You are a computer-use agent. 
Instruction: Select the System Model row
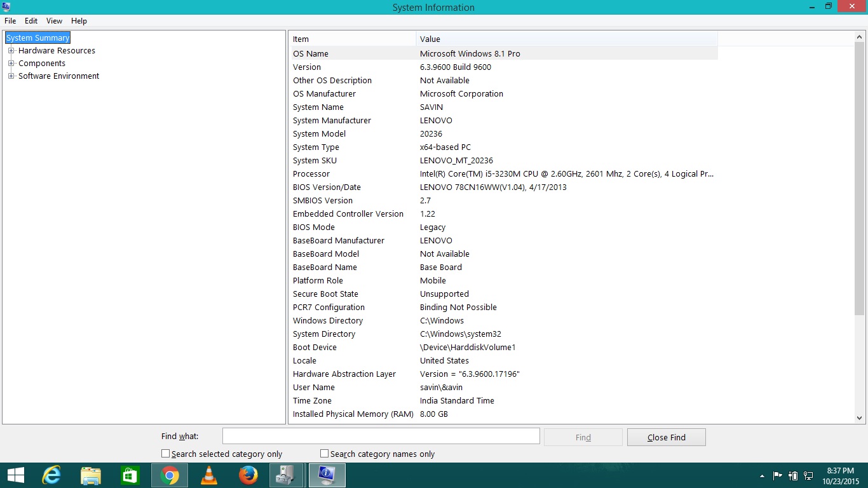point(505,133)
